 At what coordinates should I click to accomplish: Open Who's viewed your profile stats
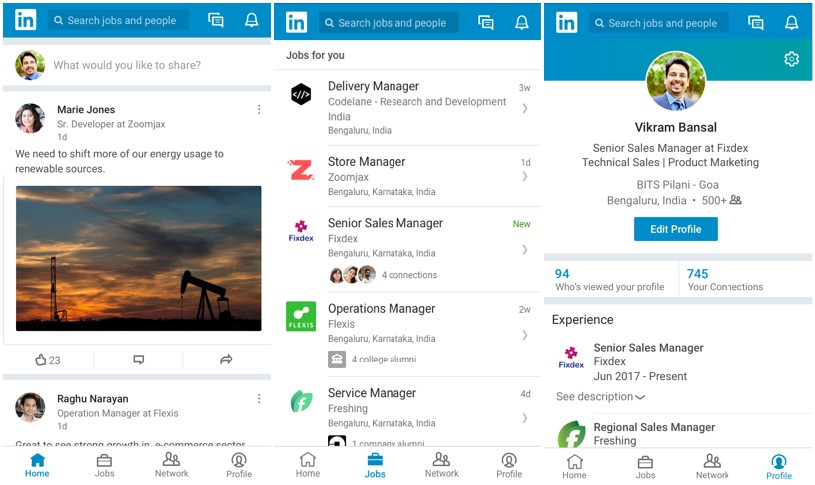tap(609, 280)
